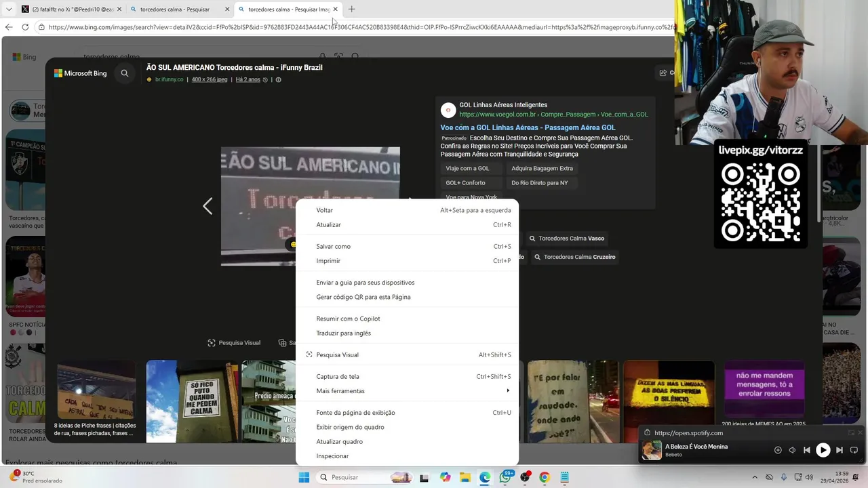Select Gerar código QR para esta Página
The image size is (868, 488).
[407, 297]
